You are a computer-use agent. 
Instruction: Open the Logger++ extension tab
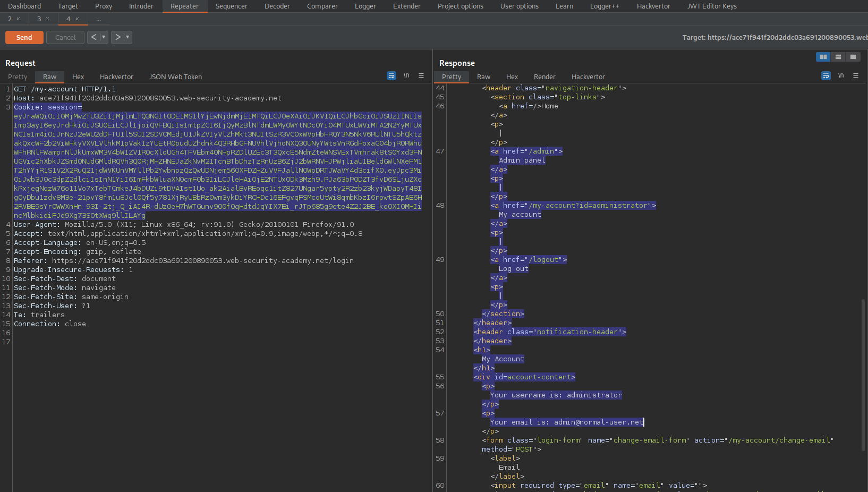pyautogui.click(x=605, y=6)
